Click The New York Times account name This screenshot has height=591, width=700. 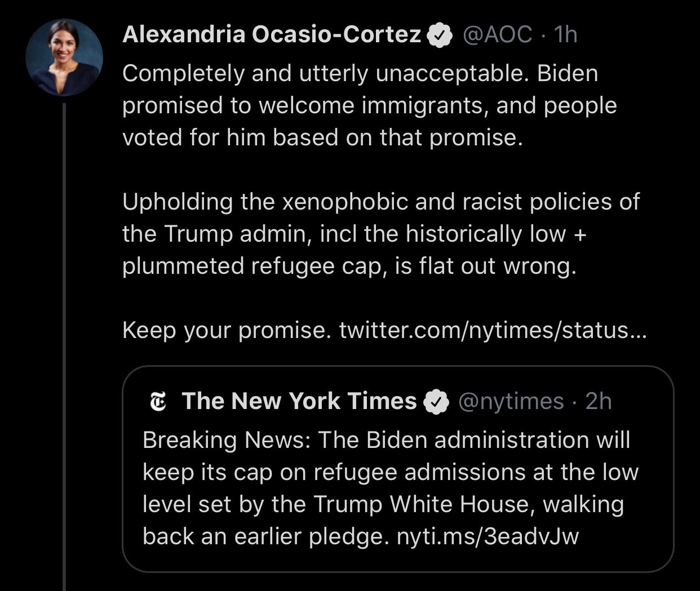[299, 401]
